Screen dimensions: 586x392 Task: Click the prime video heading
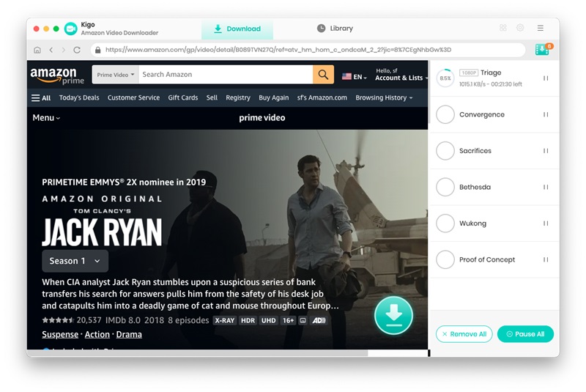(x=262, y=118)
